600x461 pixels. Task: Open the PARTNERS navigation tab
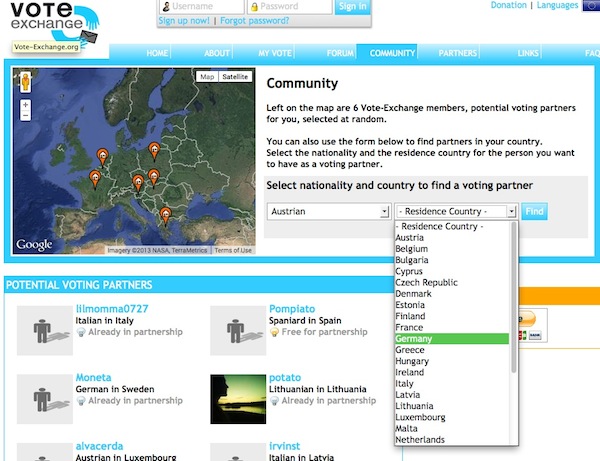pos(458,53)
